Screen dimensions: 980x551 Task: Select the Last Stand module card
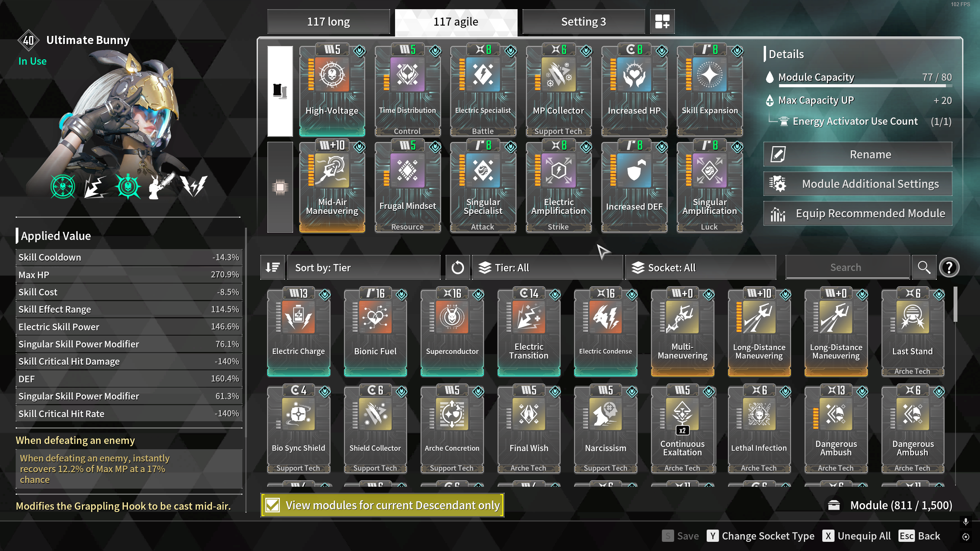[913, 332]
